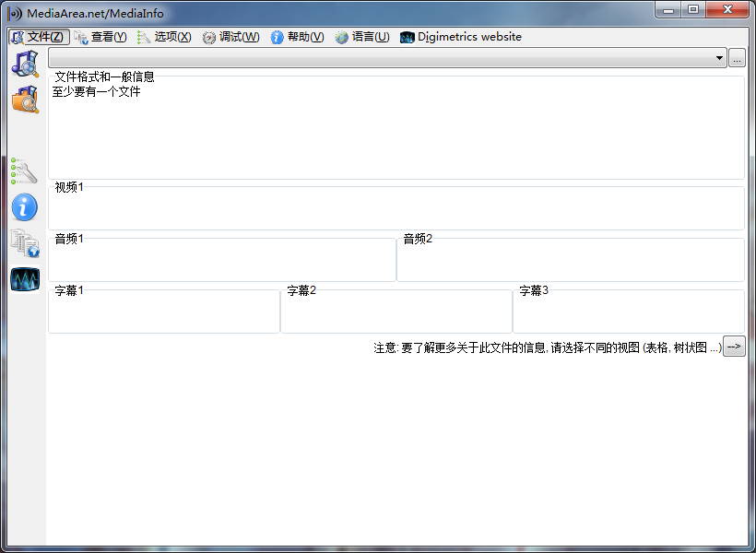Show About info via the blue info icon
The image size is (756, 553).
click(24, 207)
